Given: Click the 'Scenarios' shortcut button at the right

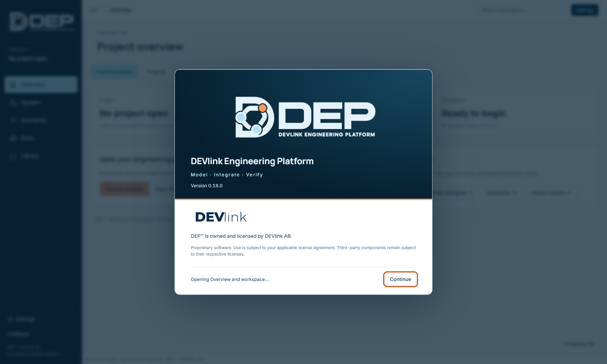Looking at the screenshot, I should click(502, 193).
